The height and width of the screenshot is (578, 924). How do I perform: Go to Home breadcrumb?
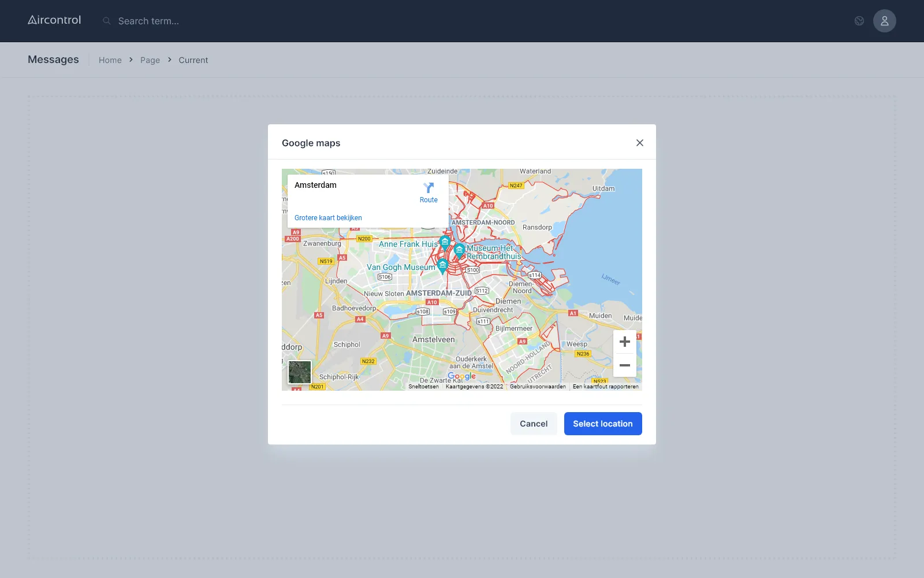point(110,60)
